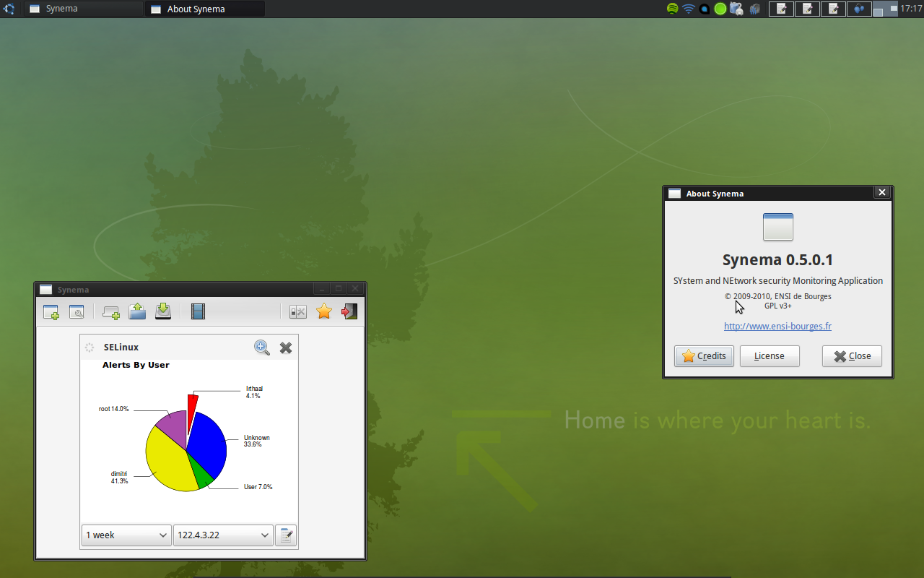Click the black chat bubble tray icon
Screen dimensions: 924x578
click(705, 9)
